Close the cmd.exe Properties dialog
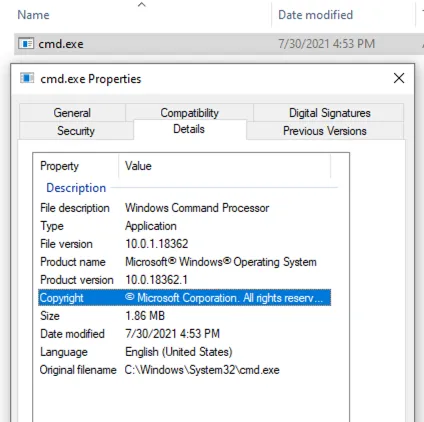Image resolution: width=424 pixels, height=422 pixels. [x=399, y=78]
